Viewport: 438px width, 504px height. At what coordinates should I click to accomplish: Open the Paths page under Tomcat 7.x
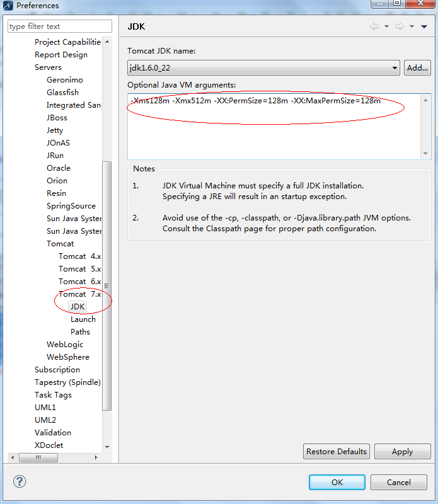81,332
